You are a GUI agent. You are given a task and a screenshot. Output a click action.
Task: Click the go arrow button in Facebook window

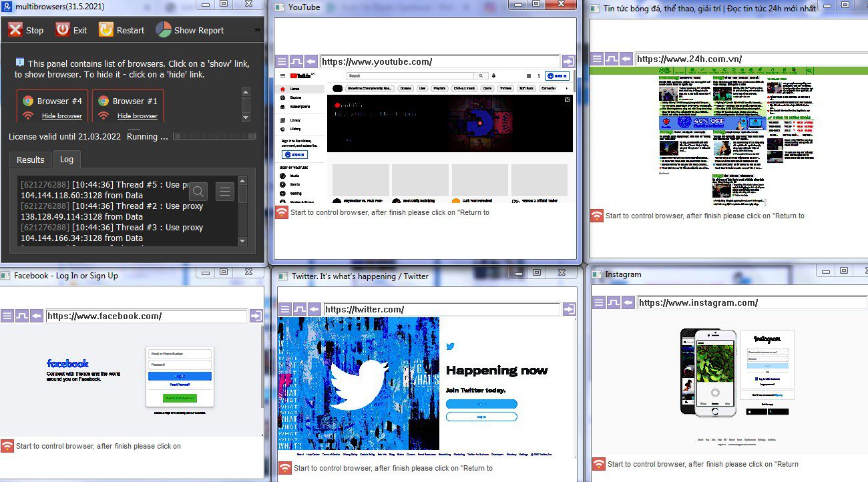(256, 316)
